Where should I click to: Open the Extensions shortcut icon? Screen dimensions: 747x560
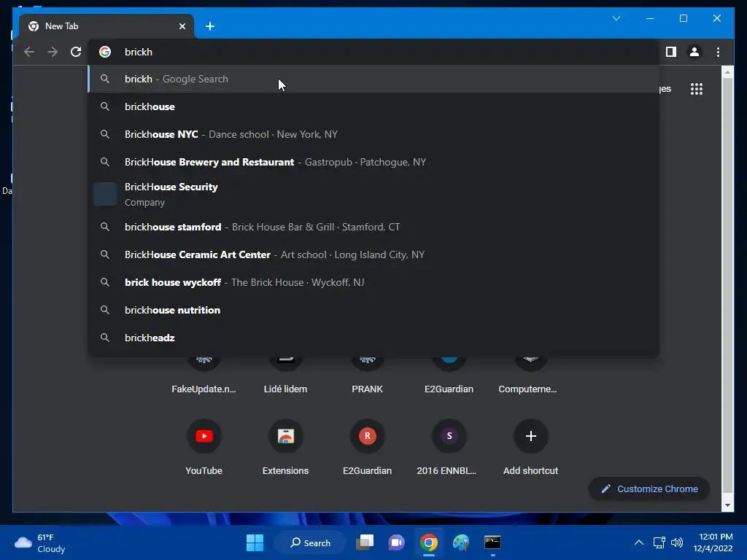pos(286,436)
